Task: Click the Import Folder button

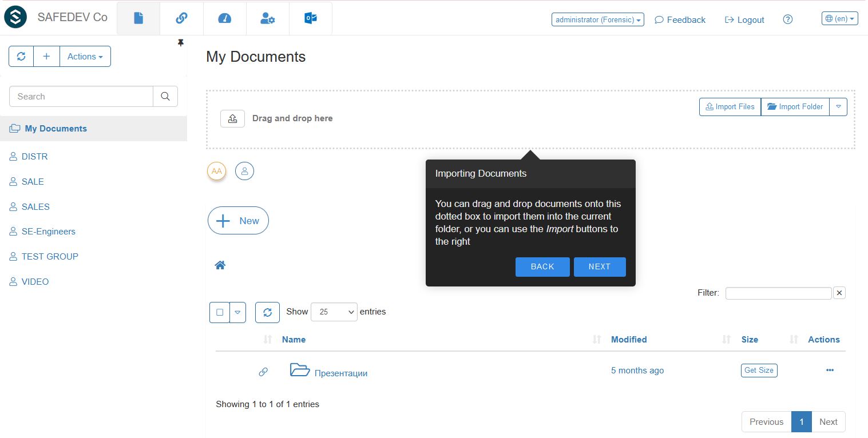Action: [x=795, y=107]
